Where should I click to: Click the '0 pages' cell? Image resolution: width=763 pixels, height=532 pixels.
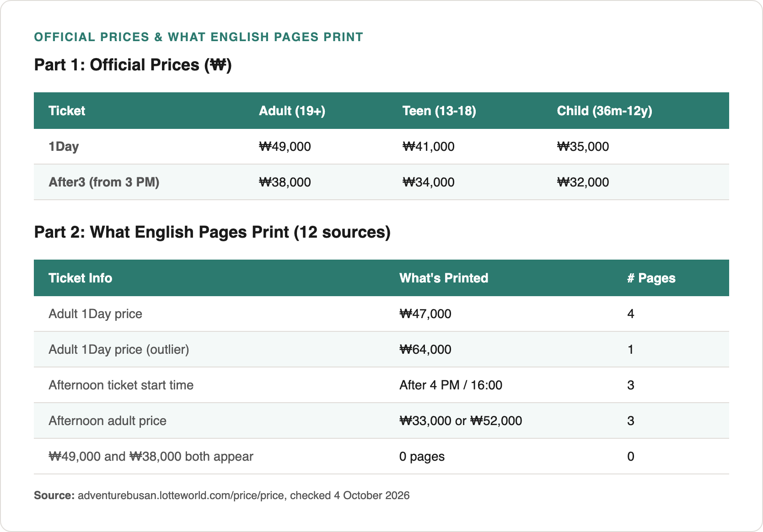tap(422, 456)
